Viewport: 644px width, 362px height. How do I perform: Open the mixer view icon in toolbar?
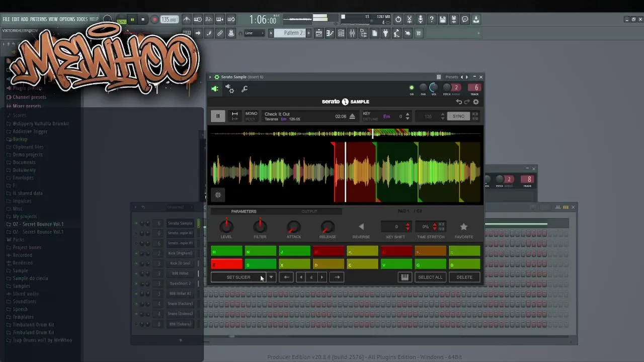coord(352,33)
